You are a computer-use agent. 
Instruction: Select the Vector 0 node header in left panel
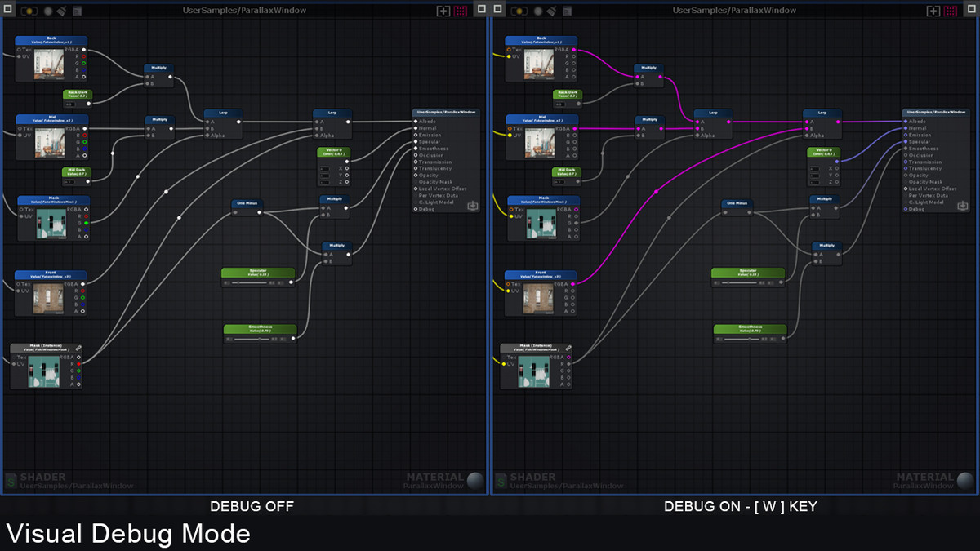(334, 153)
